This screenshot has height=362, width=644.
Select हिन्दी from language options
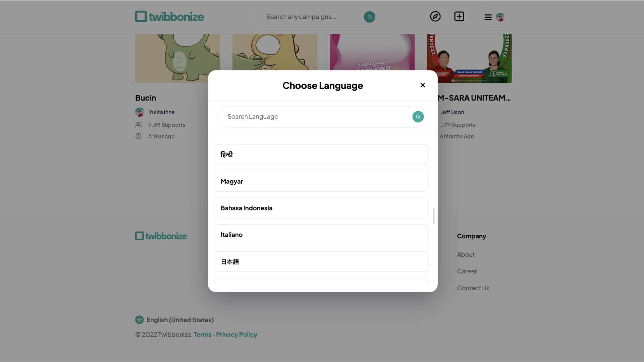(x=321, y=154)
